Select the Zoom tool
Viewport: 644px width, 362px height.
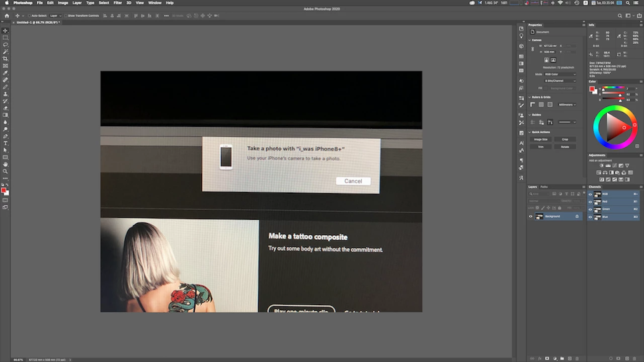click(x=6, y=171)
